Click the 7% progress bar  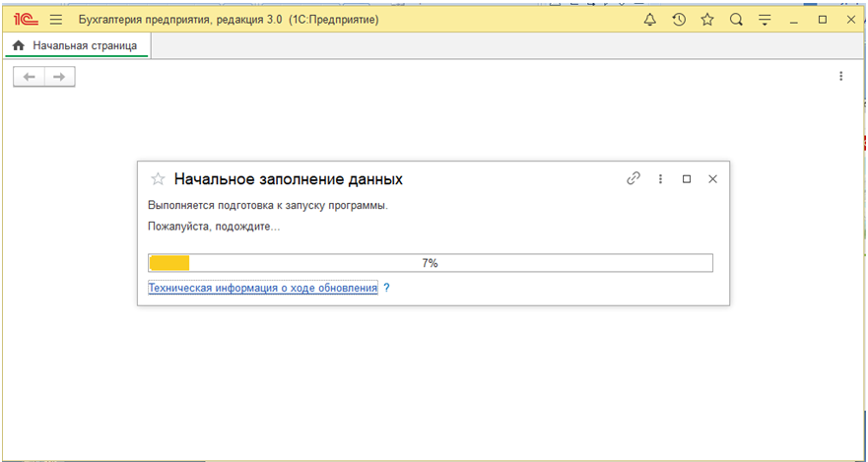(x=430, y=263)
